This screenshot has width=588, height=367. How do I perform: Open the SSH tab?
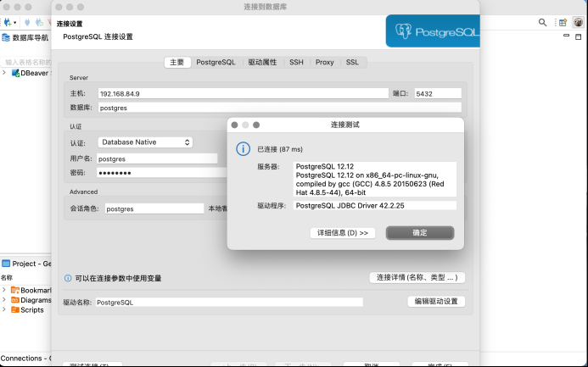[296, 62]
